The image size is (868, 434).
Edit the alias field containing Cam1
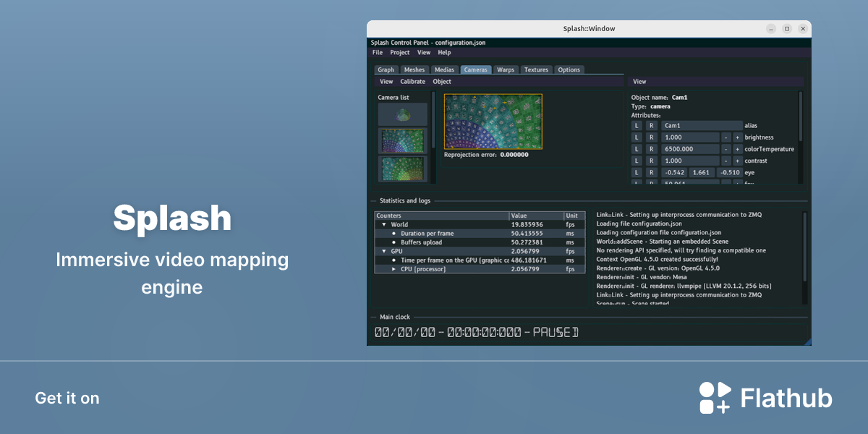tap(702, 126)
